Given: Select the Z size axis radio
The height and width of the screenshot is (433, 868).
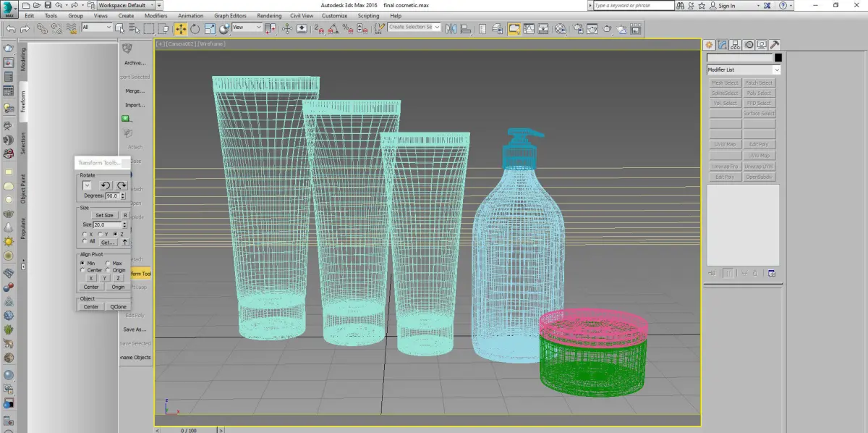Looking at the screenshot, I should coord(115,234).
